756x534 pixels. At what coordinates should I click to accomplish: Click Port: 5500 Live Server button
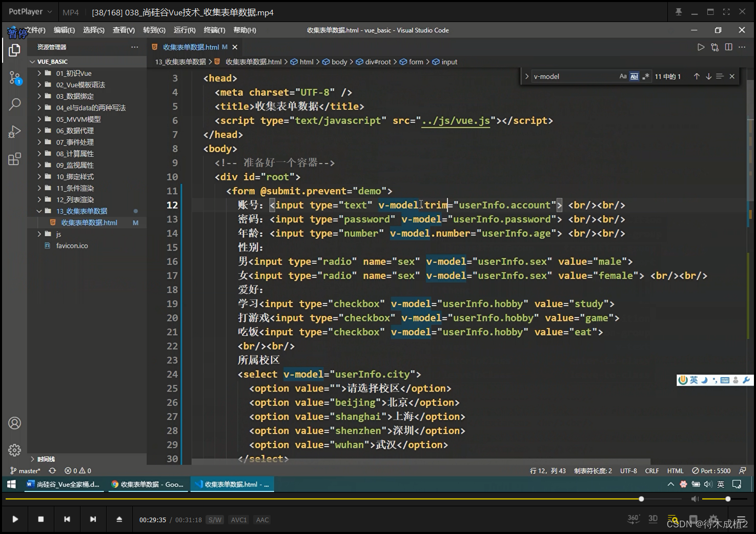coord(711,470)
